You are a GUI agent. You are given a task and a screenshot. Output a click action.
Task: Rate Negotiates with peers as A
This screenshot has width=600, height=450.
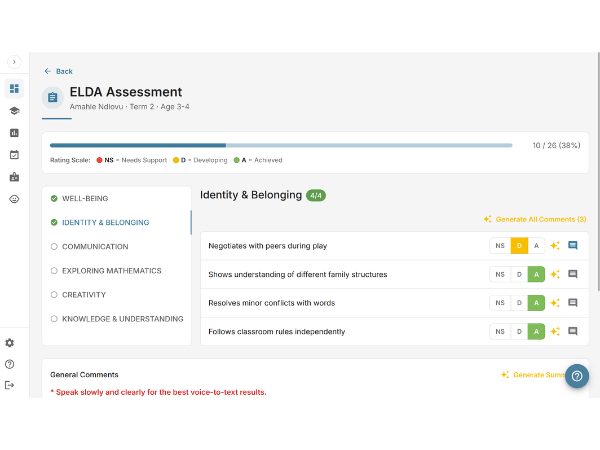coord(536,246)
